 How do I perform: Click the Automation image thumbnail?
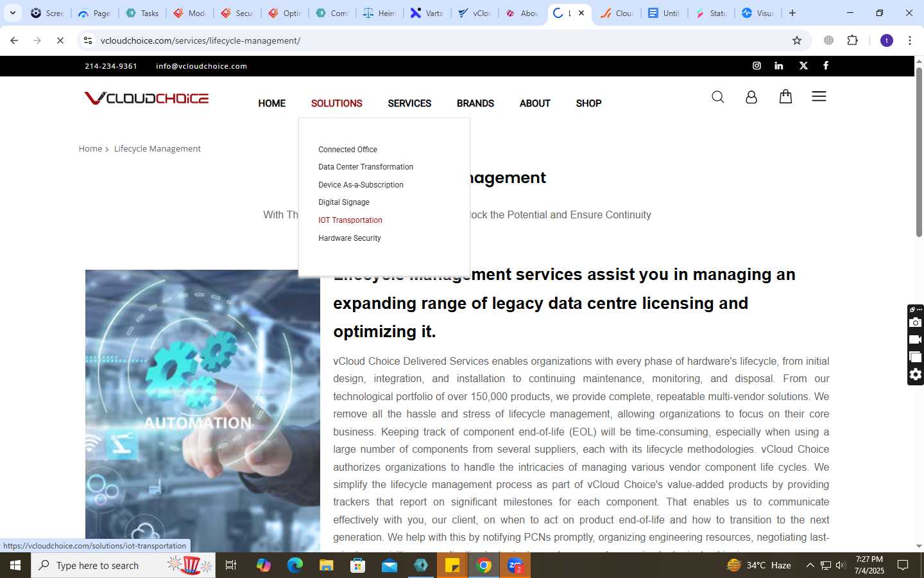(x=203, y=411)
